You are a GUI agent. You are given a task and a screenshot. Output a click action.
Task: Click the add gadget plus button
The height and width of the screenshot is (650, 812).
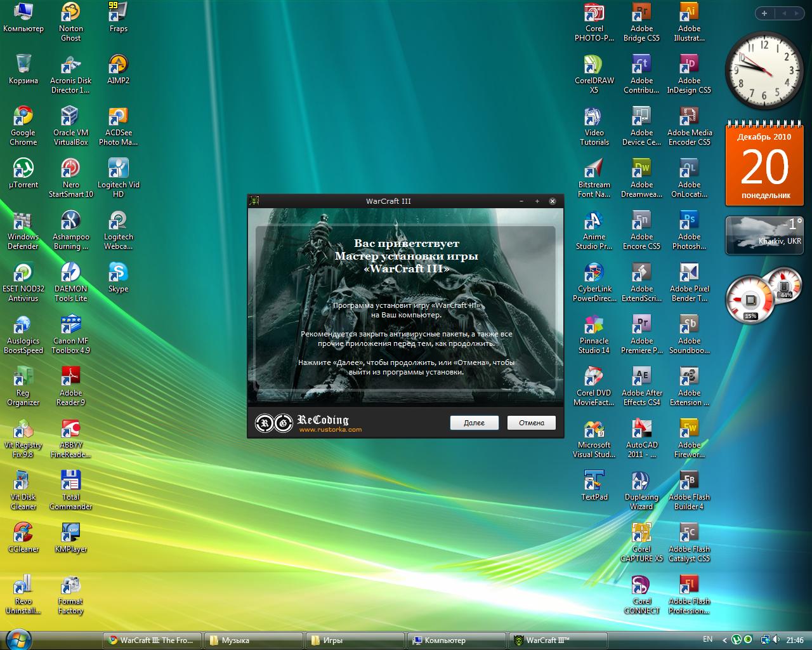[764, 13]
